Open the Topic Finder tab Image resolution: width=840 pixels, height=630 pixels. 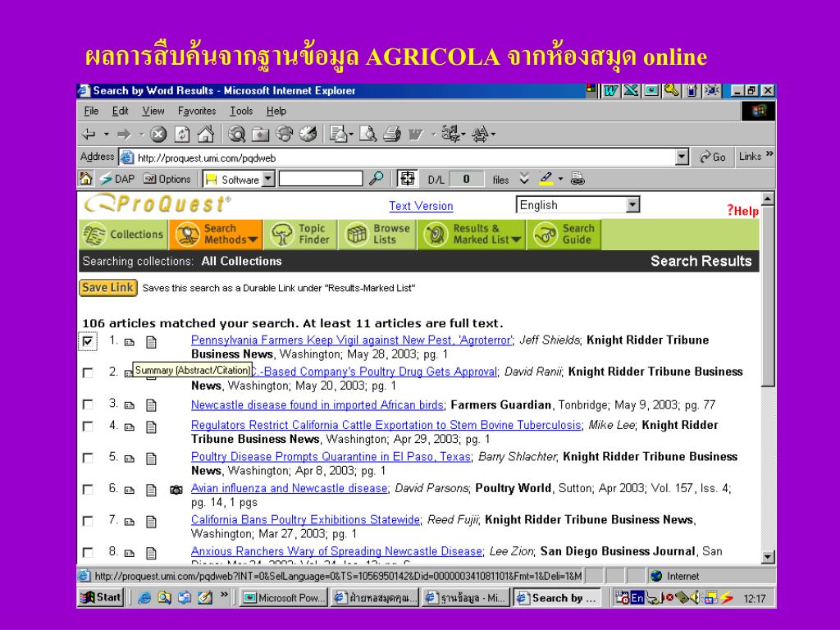coord(300,235)
